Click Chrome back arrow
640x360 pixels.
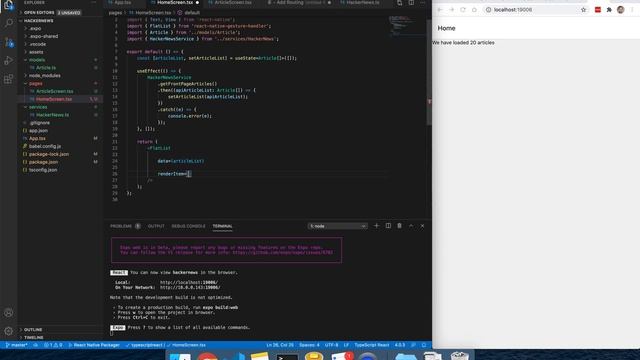(440, 10)
